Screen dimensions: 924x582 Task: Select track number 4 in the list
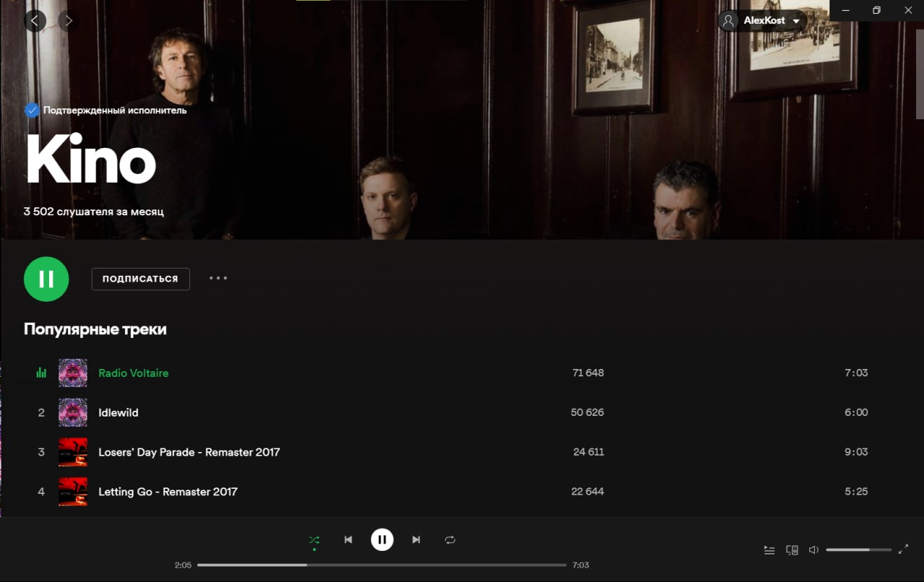click(x=41, y=492)
